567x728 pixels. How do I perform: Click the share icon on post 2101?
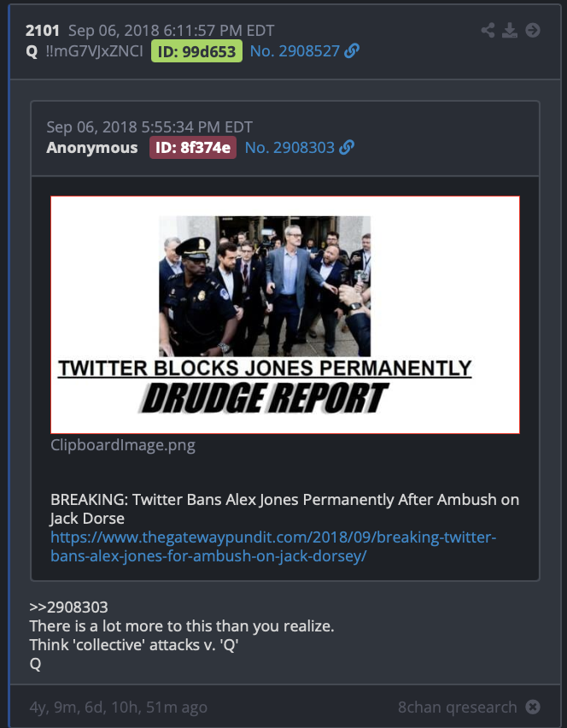coord(488,31)
